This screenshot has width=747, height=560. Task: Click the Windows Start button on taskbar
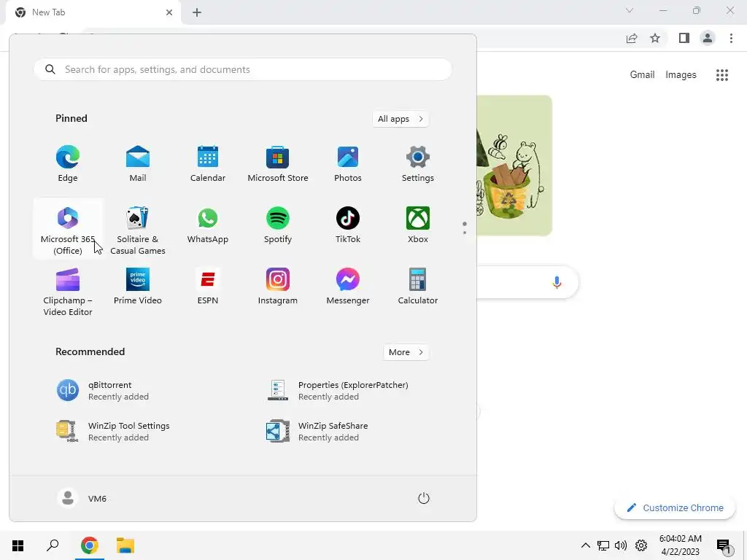(x=18, y=545)
